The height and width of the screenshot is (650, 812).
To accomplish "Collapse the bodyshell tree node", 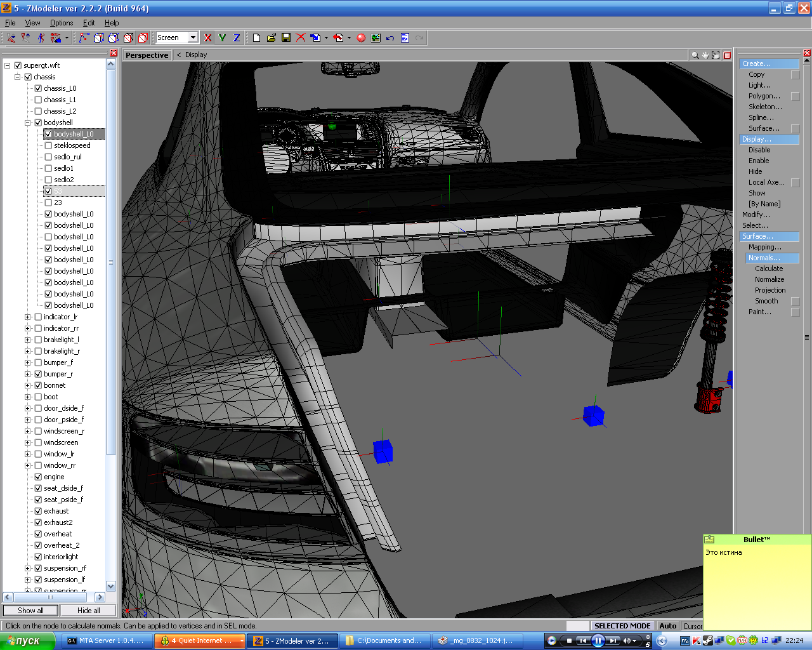I will (x=27, y=123).
